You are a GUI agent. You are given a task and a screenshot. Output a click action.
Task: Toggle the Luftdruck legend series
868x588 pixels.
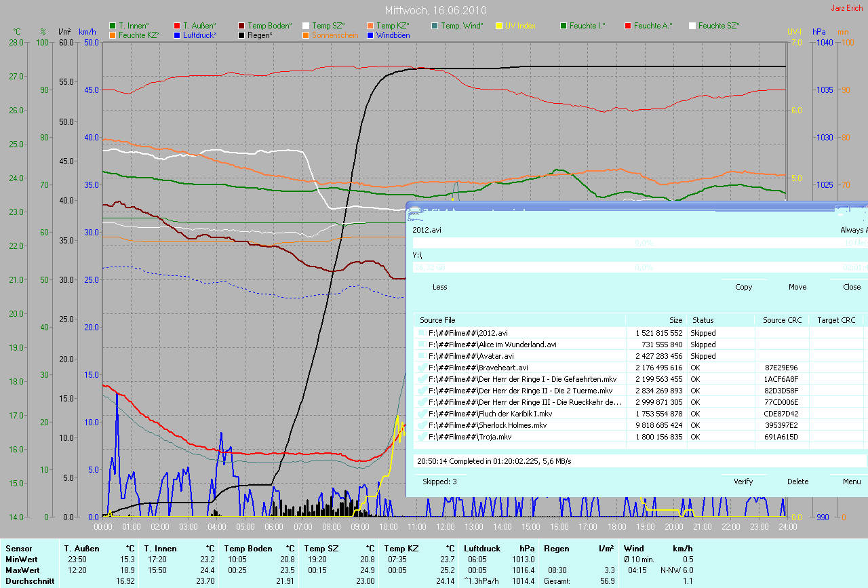[x=199, y=35]
